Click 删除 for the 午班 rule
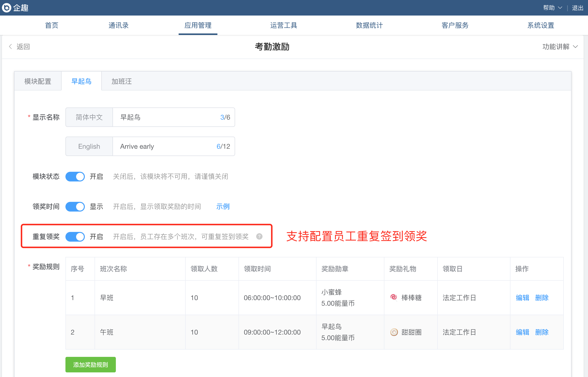 (541, 332)
